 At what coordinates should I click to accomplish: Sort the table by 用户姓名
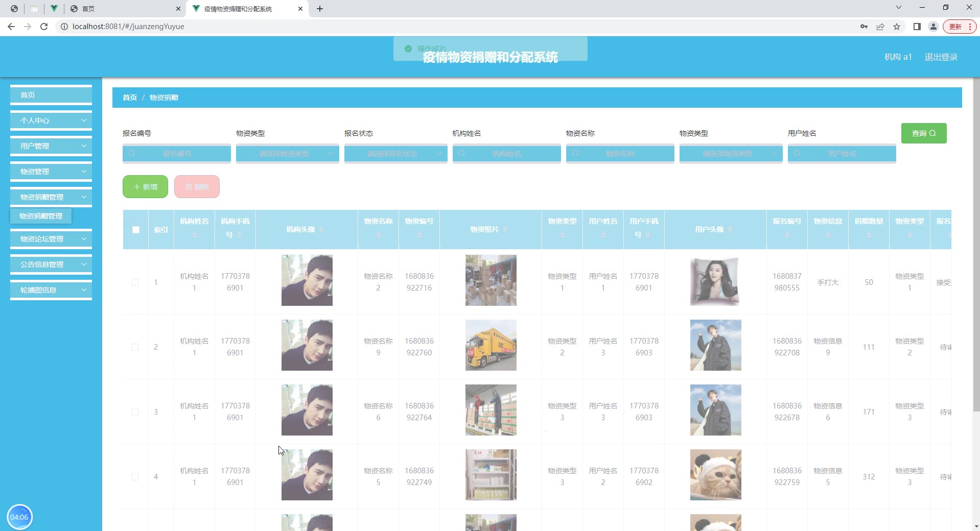click(x=603, y=235)
